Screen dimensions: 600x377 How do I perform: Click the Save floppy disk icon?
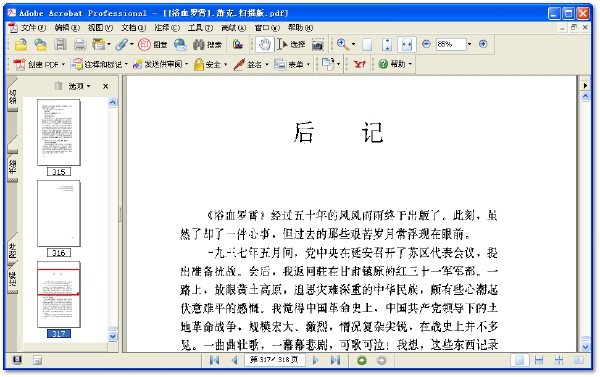(60, 45)
